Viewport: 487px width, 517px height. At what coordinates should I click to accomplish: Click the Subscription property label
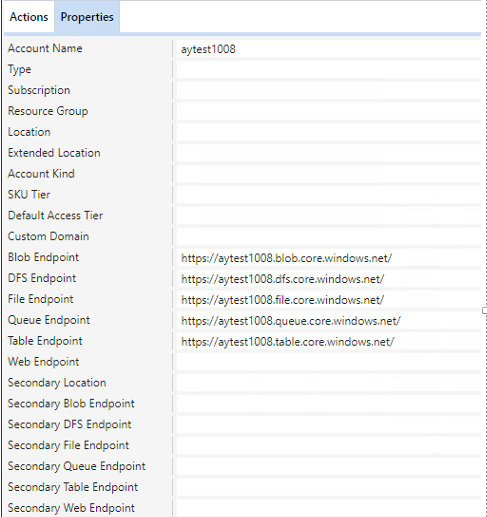click(x=39, y=90)
